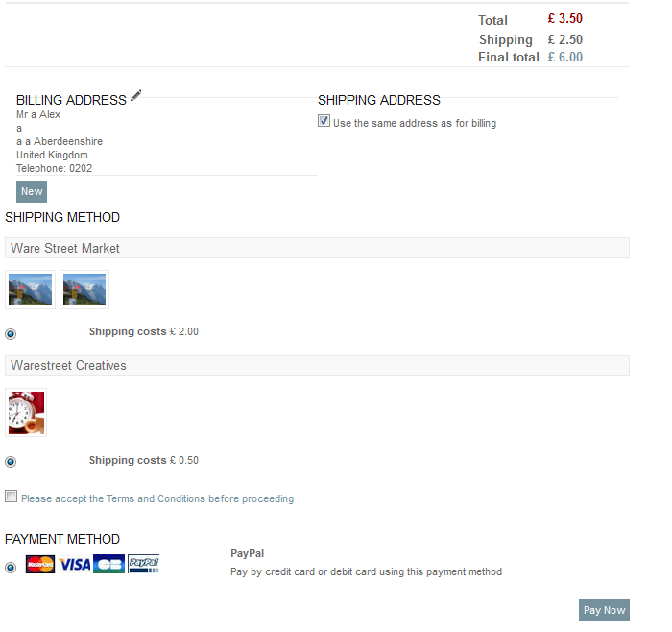Open alarm clock product thumbnail
The height and width of the screenshot is (632, 672).
click(26, 412)
